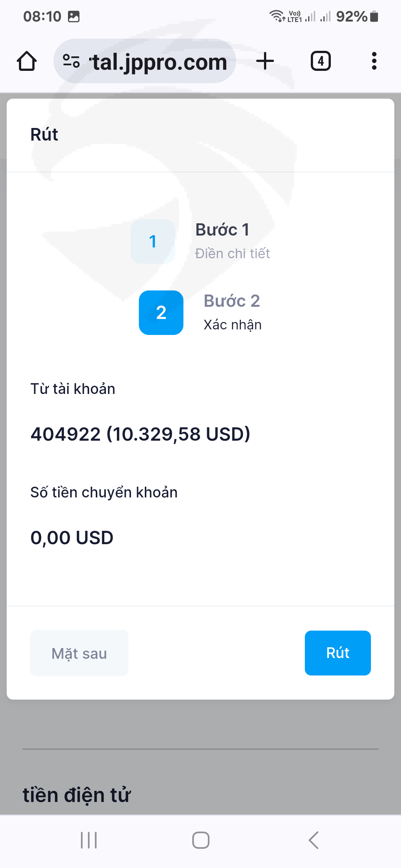Image resolution: width=401 pixels, height=868 pixels.
Task: Tap the account 404922 balance text
Action: (140, 434)
